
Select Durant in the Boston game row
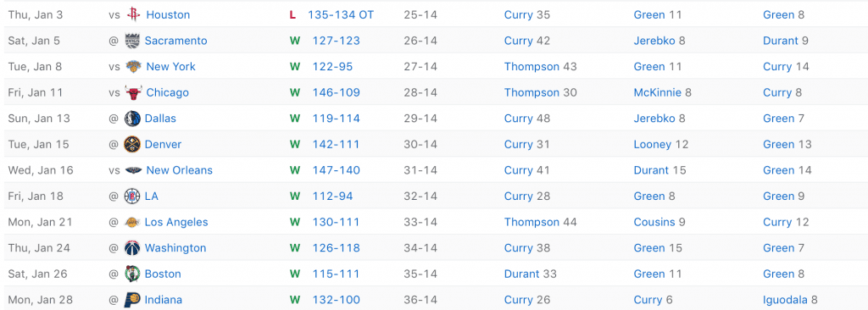(x=521, y=274)
